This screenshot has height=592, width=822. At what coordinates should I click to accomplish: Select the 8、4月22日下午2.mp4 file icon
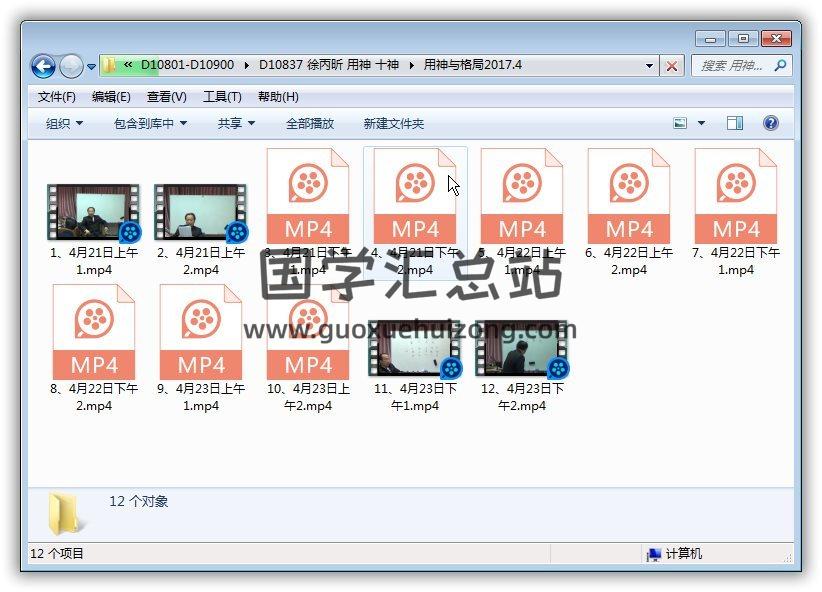tap(94, 332)
